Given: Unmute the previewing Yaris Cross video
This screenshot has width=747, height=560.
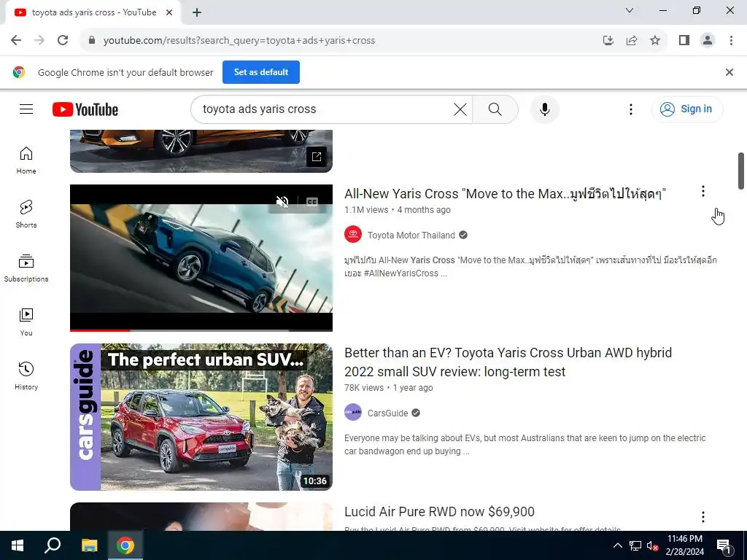Looking at the screenshot, I should 282,202.
